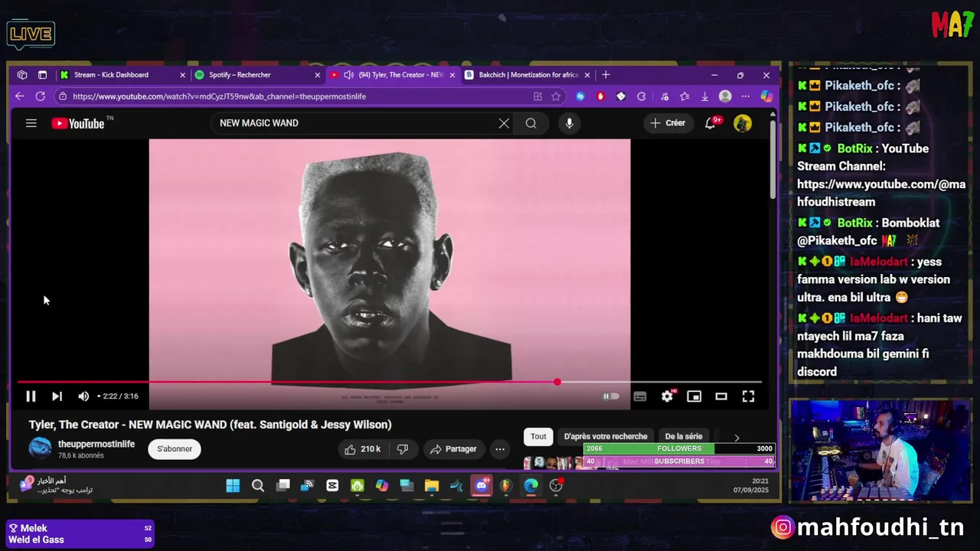
Task: Open Windows taskbar search
Action: point(258,485)
